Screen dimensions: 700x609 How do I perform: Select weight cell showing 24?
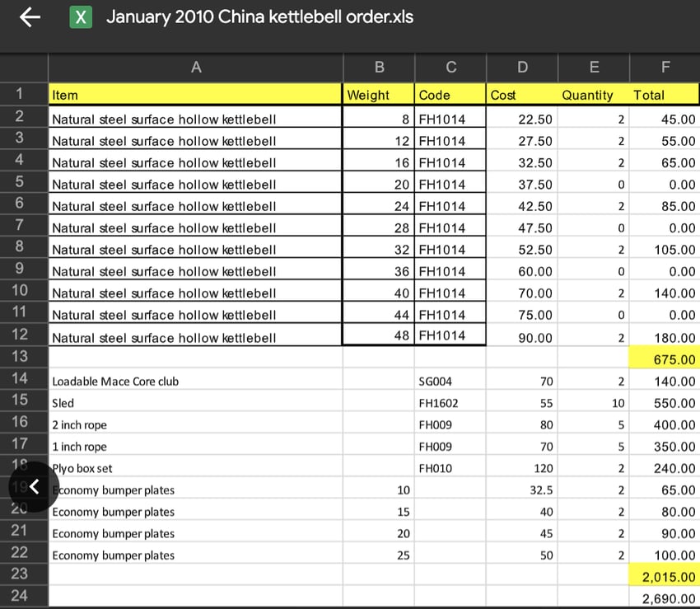point(379,204)
